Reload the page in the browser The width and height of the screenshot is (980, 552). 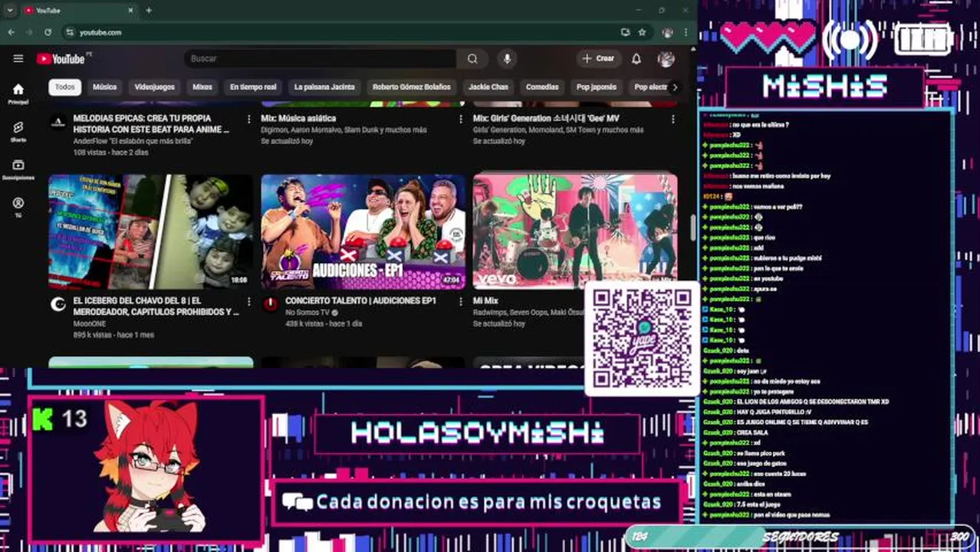pos(48,32)
